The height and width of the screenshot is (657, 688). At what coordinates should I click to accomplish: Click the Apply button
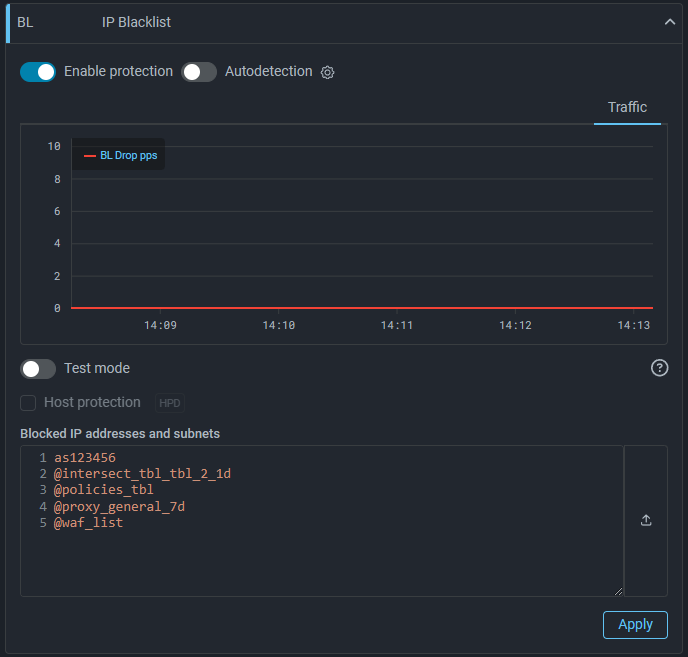point(635,624)
